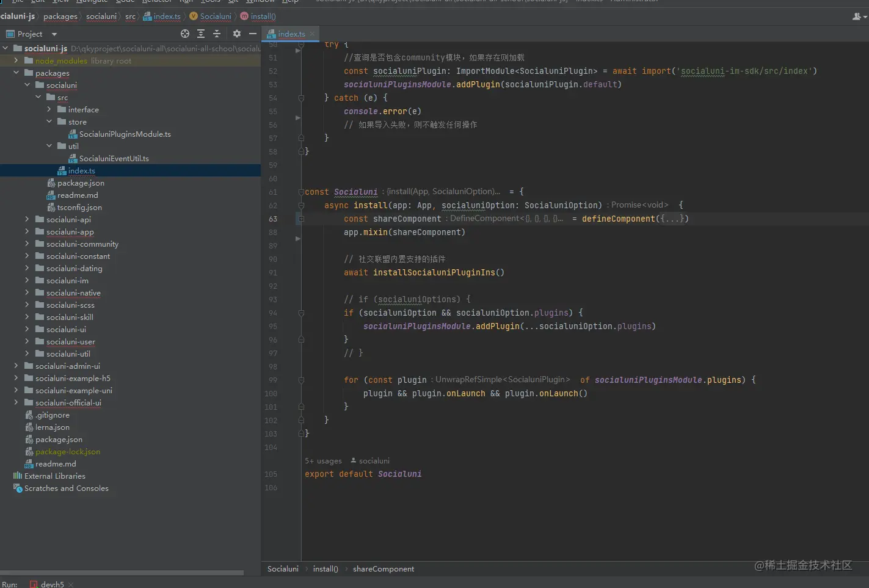Click the Collapse All icon in Project panel

click(x=217, y=34)
